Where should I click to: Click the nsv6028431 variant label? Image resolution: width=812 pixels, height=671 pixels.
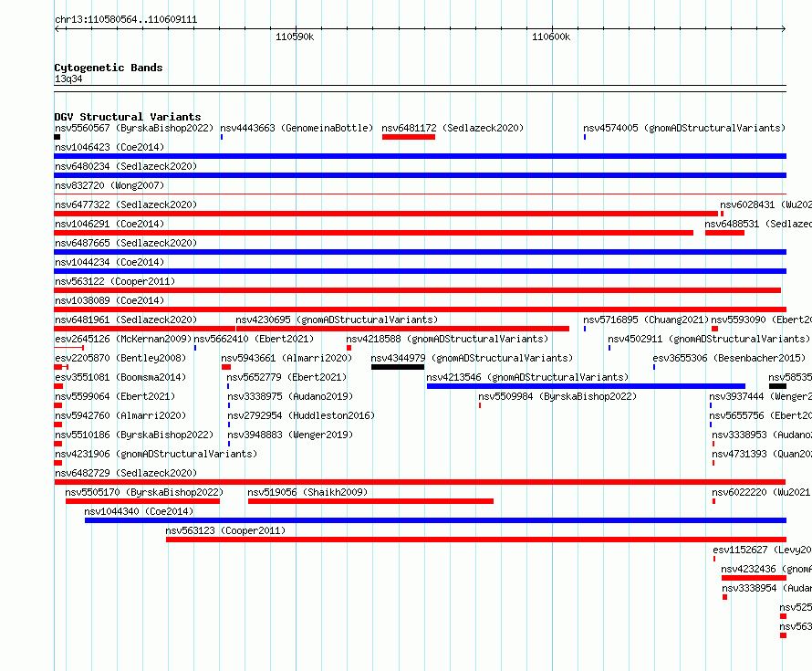(765, 204)
